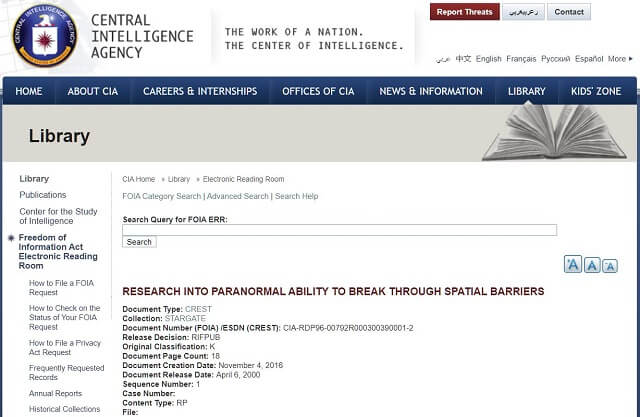
Task: Open the Home menu item
Action: pos(29,91)
